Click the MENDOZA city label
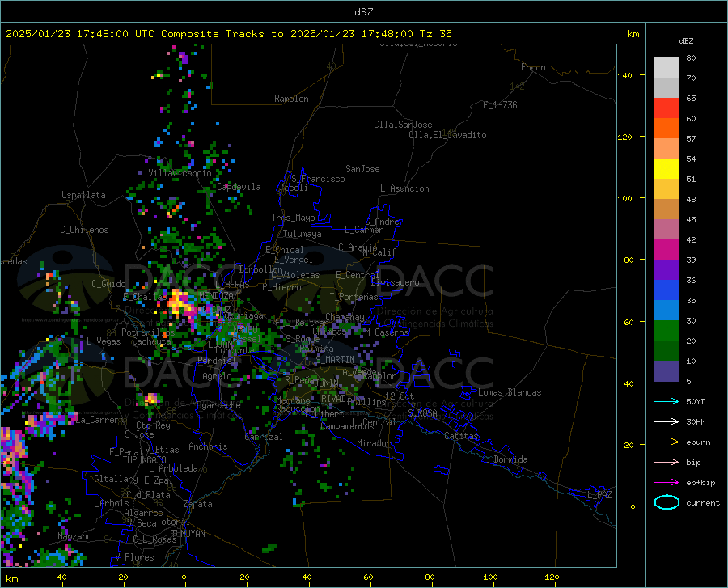 point(216,296)
